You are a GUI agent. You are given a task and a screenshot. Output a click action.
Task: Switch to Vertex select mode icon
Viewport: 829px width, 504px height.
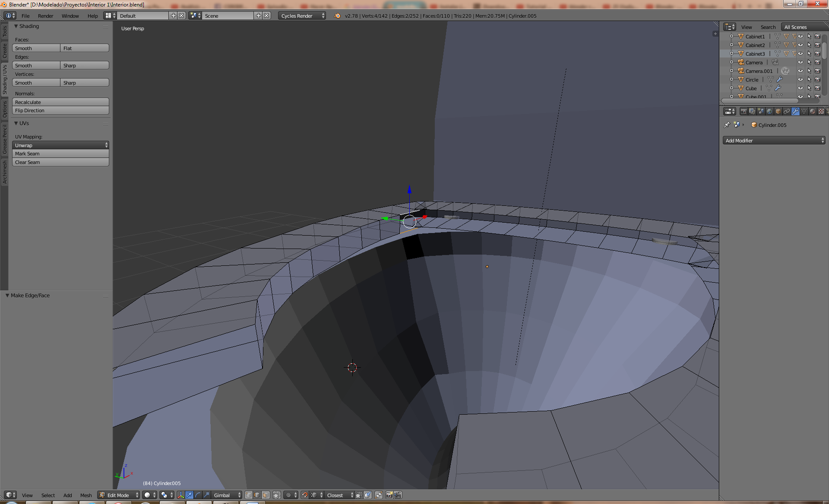249,495
